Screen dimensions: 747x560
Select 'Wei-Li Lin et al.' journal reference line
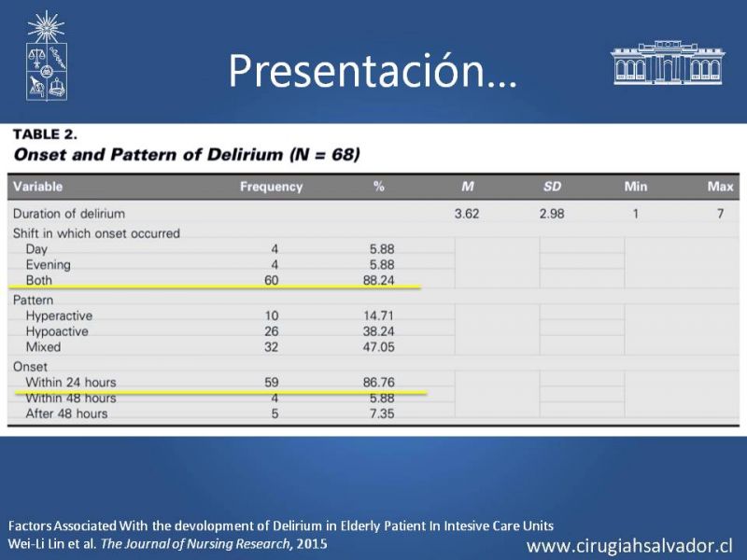[168, 544]
